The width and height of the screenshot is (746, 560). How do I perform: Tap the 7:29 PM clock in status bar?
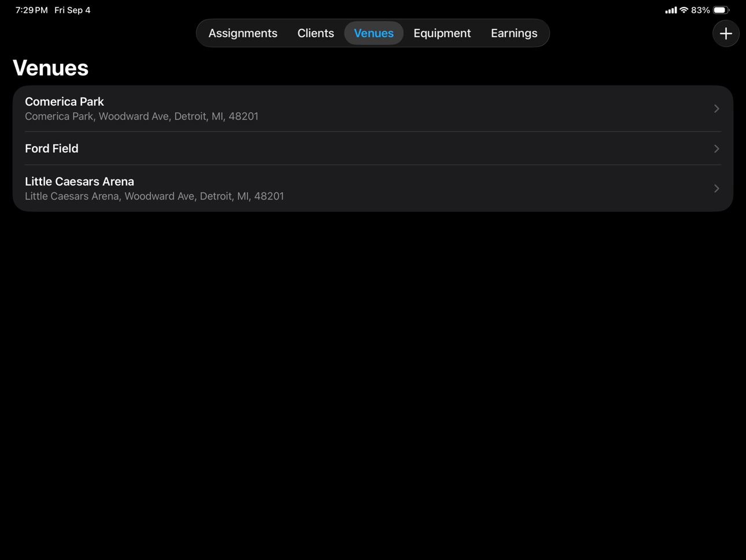pos(32,10)
